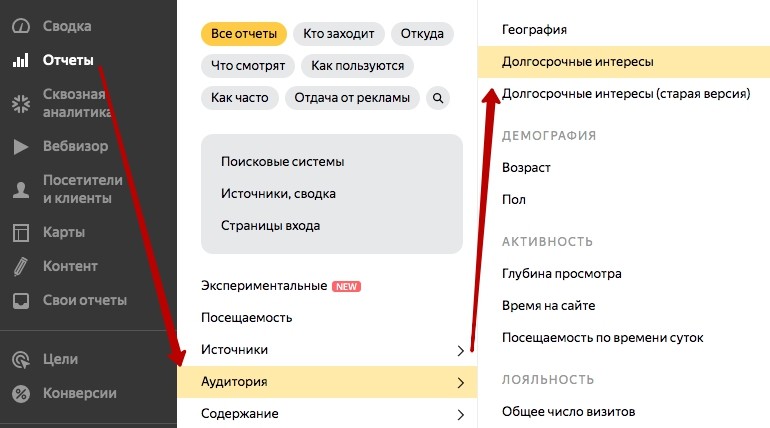The image size is (770, 428).
Task: Expand the Аудитория submenu chevron
Action: pyautogui.click(x=460, y=382)
